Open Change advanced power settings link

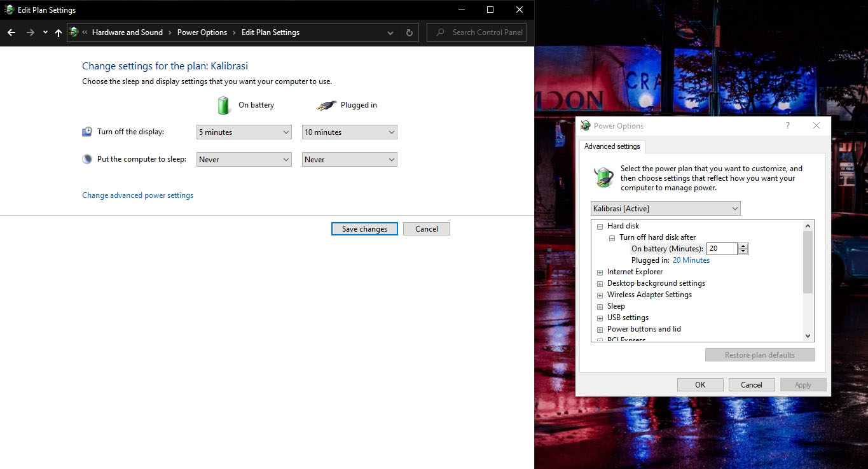[137, 195]
